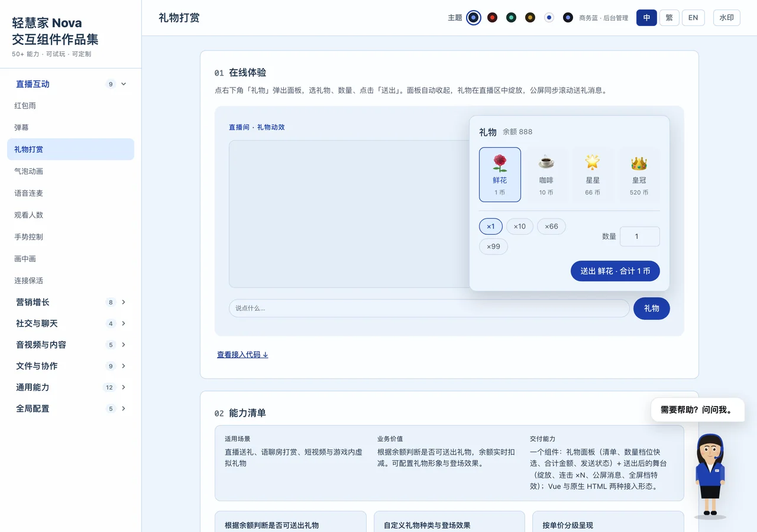Open the 弹幕 sidebar item
Image resolution: width=757 pixels, height=532 pixels.
tap(71, 128)
